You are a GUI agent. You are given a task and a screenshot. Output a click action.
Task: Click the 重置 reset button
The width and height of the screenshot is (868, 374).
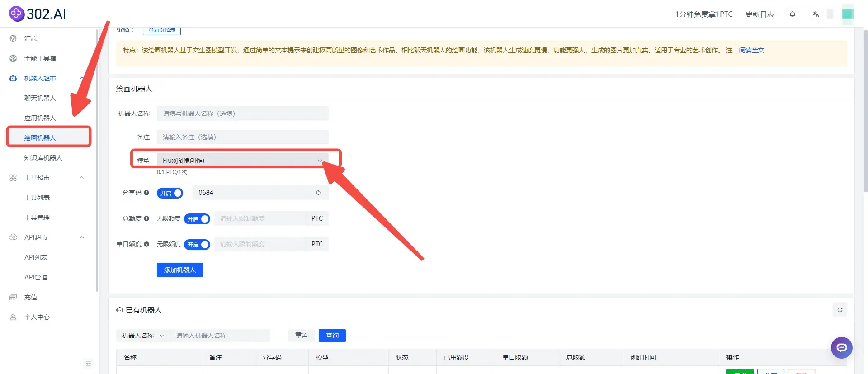302,336
